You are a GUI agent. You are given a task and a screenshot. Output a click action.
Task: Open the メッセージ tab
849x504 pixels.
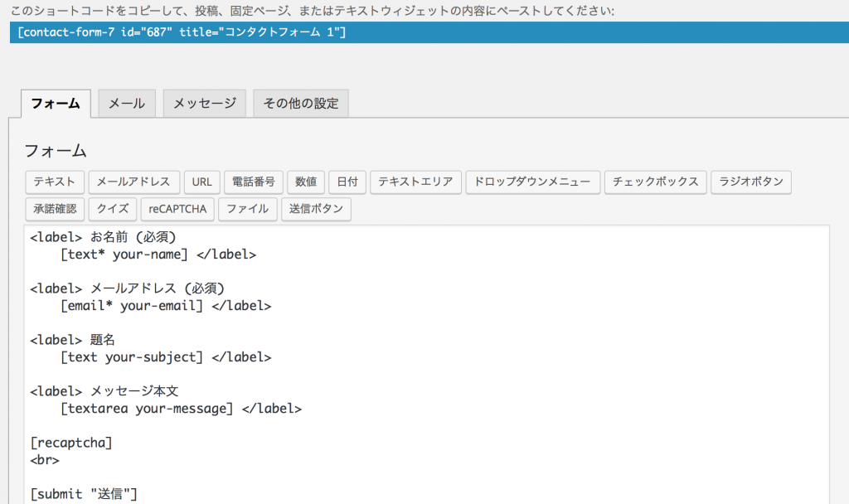(204, 104)
